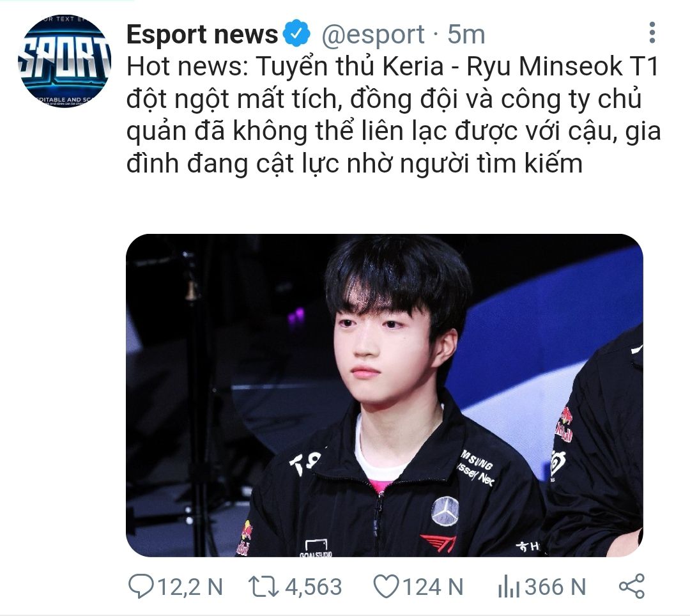
Task: Open the Esport news profile avatar
Action: [65, 61]
